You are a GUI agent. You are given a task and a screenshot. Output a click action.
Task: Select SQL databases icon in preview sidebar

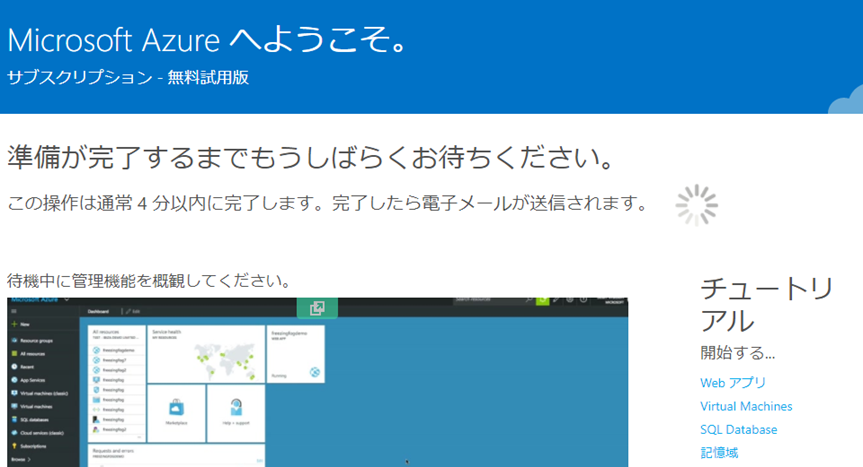(15, 420)
